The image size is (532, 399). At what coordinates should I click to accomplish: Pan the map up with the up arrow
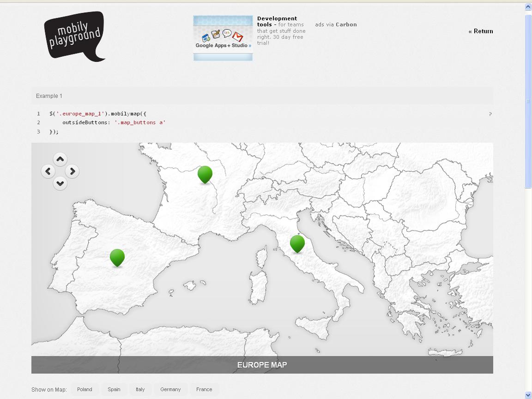click(x=60, y=160)
